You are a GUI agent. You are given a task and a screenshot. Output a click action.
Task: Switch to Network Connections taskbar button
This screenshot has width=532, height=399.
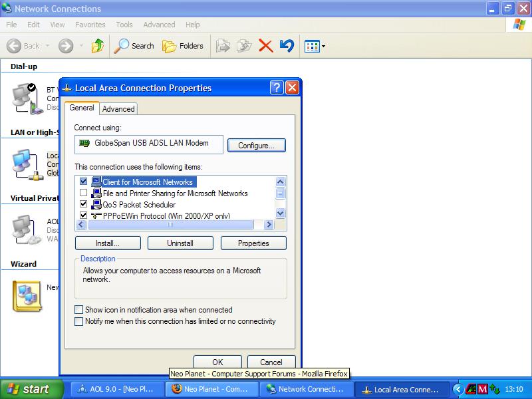pyautogui.click(x=306, y=389)
